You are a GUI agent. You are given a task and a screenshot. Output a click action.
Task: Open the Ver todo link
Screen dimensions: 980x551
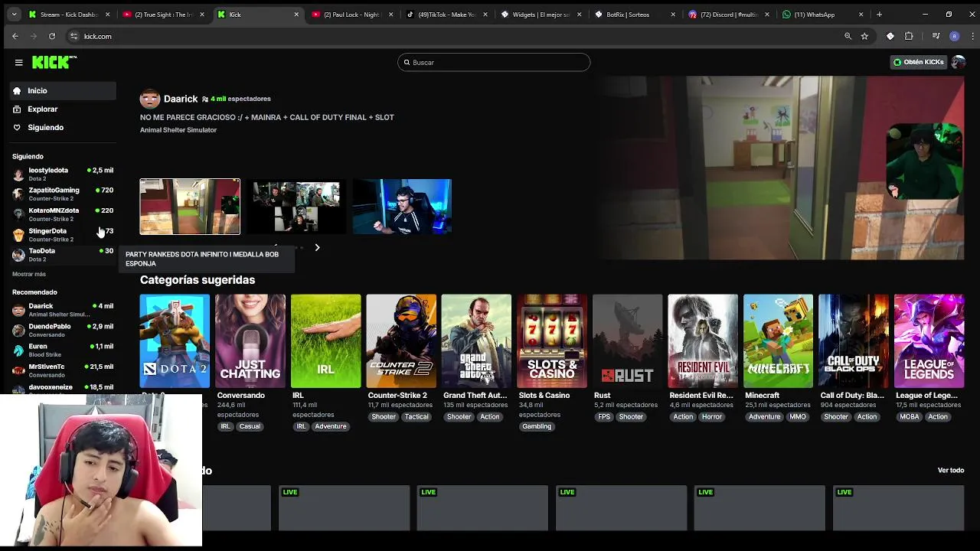pos(950,471)
